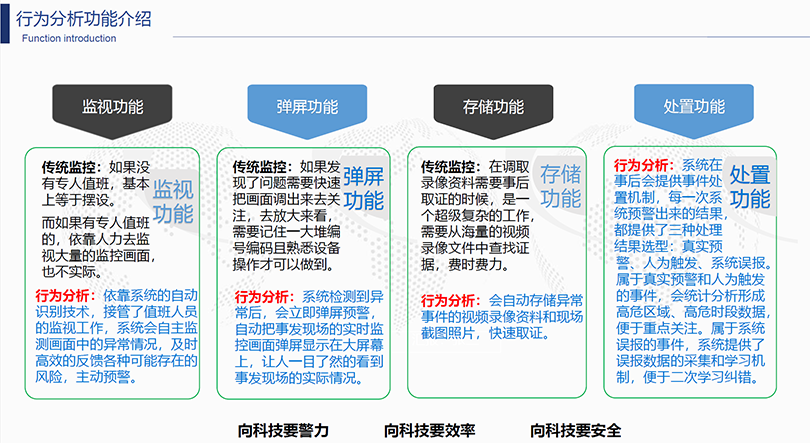The image size is (810, 443).
Task: Click the line 据，费时费力。
Action: 466,264
